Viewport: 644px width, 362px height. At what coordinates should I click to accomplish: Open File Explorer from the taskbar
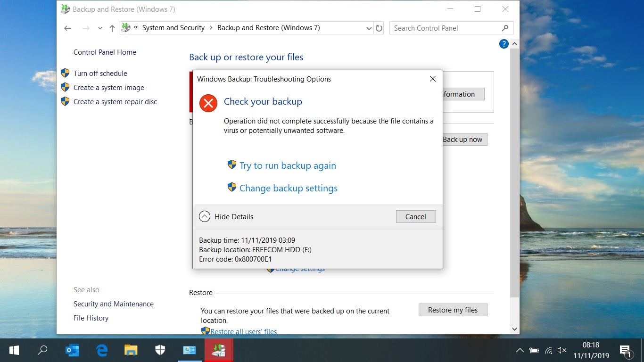tap(131, 350)
